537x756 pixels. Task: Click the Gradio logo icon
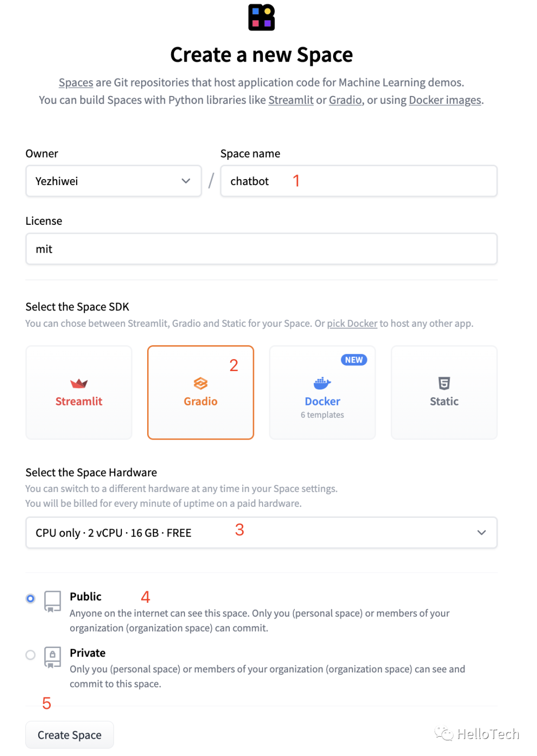tap(200, 383)
